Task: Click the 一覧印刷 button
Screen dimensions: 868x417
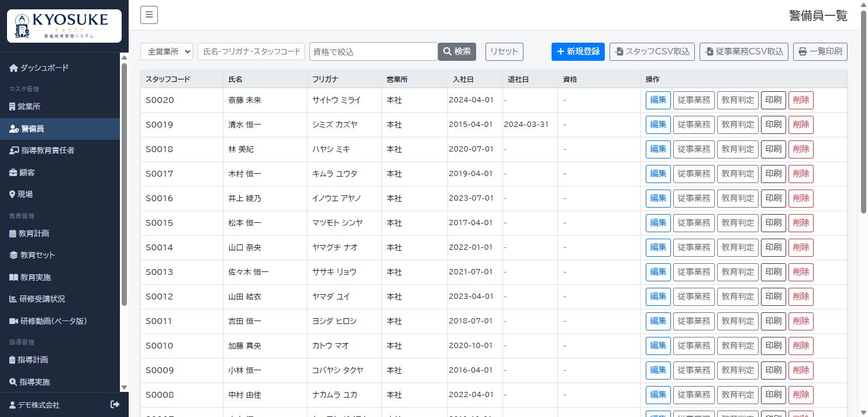Action: 820,51
